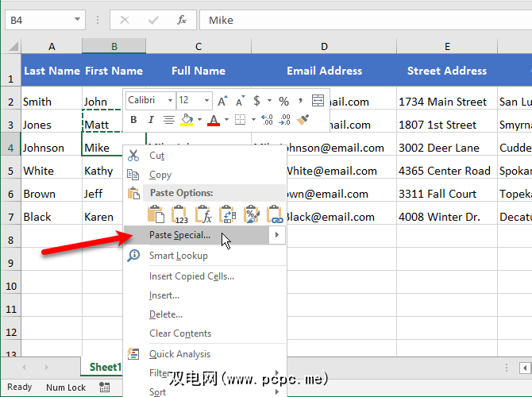The image size is (532, 397).
Task: Click the Increase Font Size icon
Action: tap(222, 101)
